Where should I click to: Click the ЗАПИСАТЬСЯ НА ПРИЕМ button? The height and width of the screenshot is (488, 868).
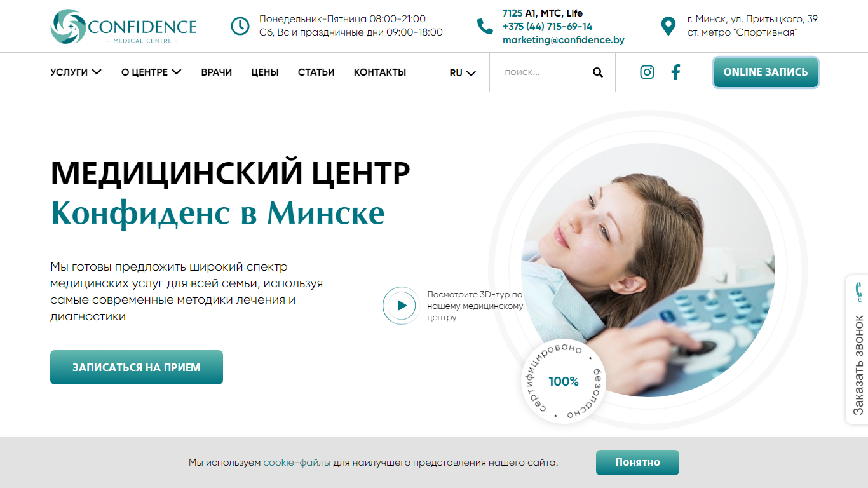point(137,367)
